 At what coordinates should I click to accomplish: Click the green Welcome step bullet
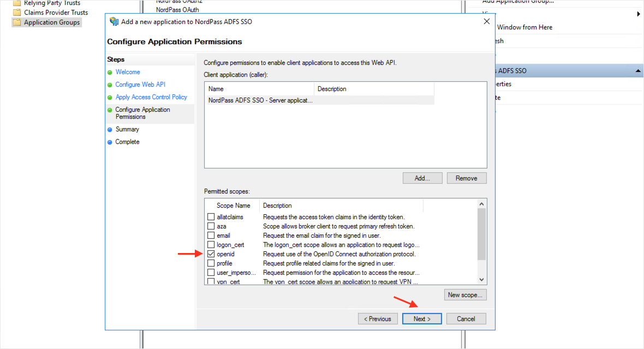click(x=110, y=73)
